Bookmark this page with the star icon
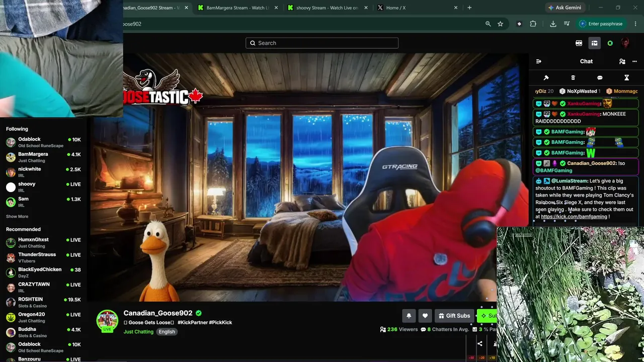This screenshot has width=644, height=362. (500, 24)
